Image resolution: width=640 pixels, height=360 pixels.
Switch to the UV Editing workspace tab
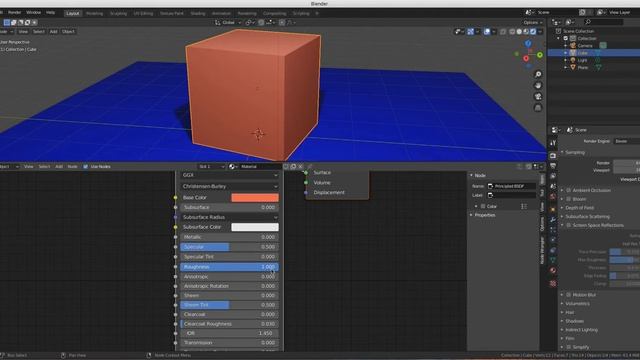coord(143,13)
